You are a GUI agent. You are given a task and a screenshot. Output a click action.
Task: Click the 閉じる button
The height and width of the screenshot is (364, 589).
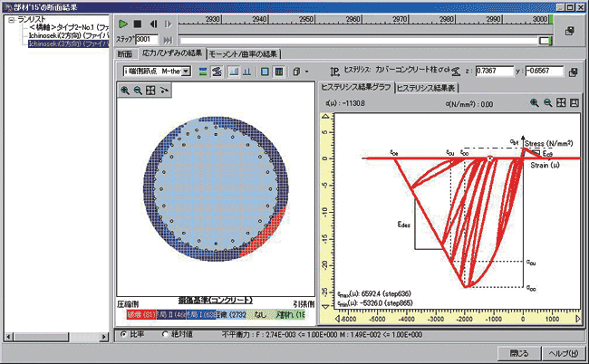(518, 353)
